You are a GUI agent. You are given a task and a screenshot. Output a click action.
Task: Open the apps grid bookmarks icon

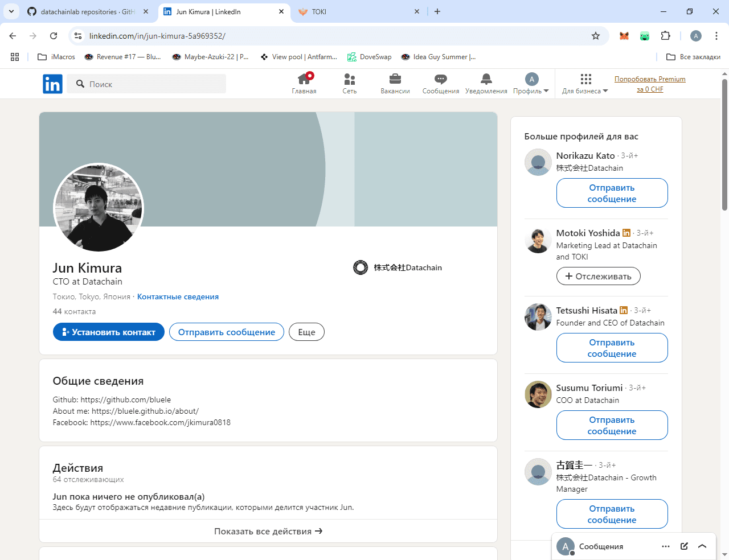15,57
